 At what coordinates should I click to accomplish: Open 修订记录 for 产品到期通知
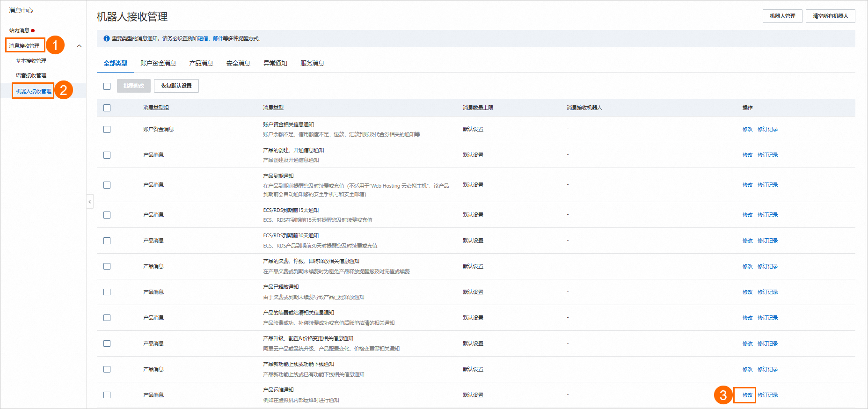click(x=767, y=185)
